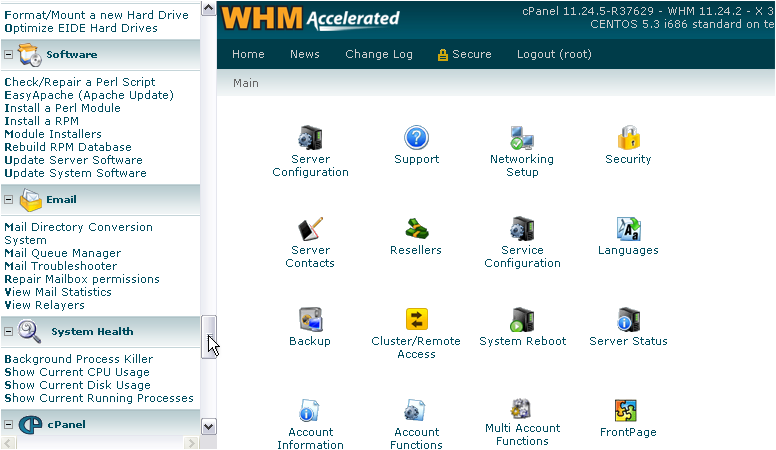Open Rebuild RPM Database link
The width and height of the screenshot is (776, 450).
[68, 147]
